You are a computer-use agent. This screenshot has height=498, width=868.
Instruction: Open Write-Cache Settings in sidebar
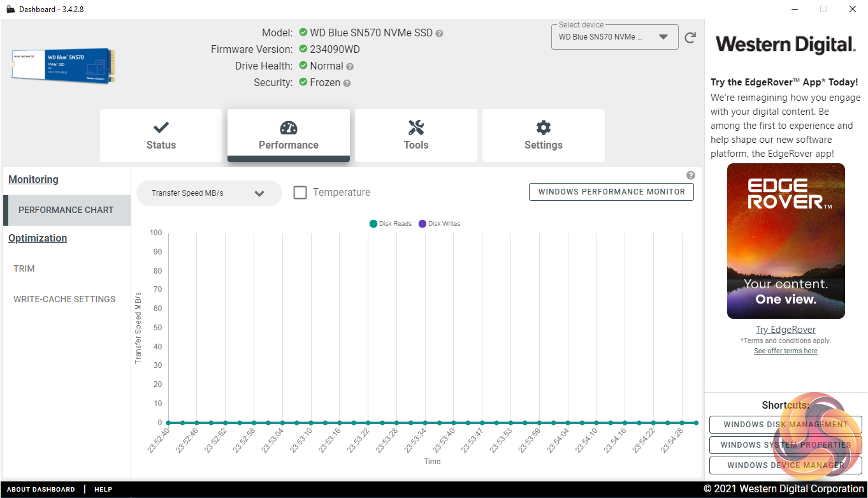tap(64, 299)
